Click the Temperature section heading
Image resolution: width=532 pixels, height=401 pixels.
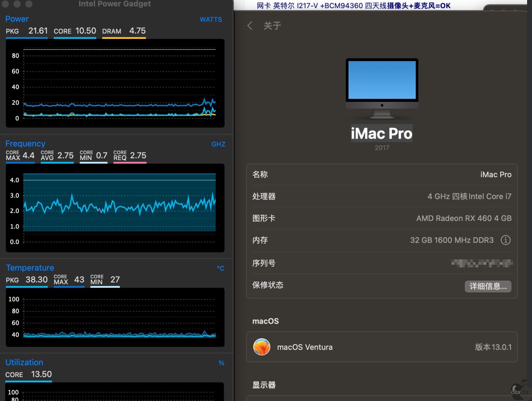click(x=30, y=268)
